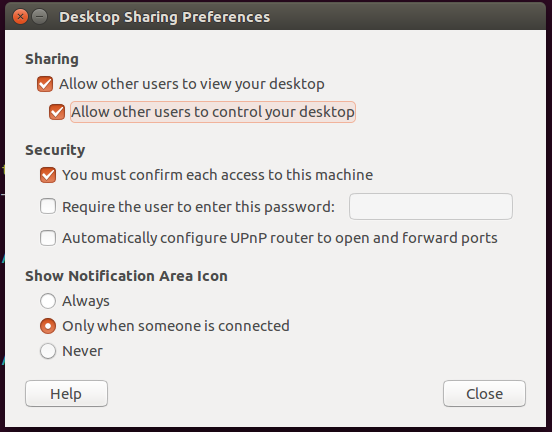The width and height of the screenshot is (552, 432).
Task: Minimize the Desktop Sharing Preferences window
Action: pos(39,17)
